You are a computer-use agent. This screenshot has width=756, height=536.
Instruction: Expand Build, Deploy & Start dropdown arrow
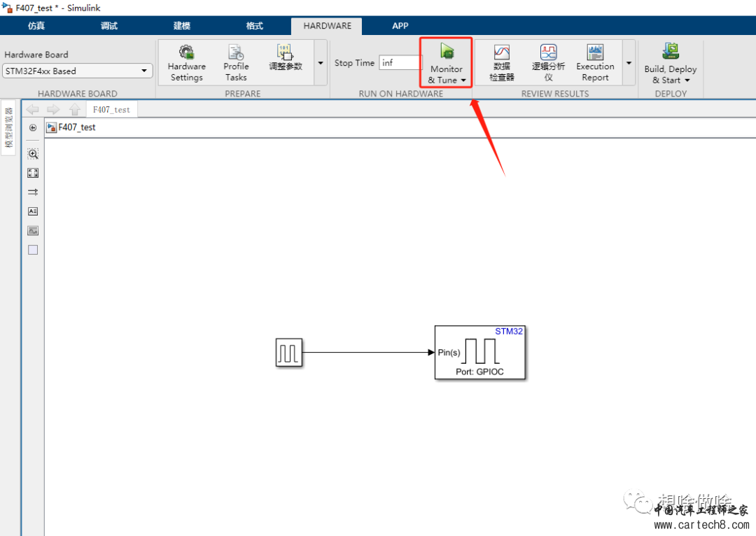click(x=687, y=80)
